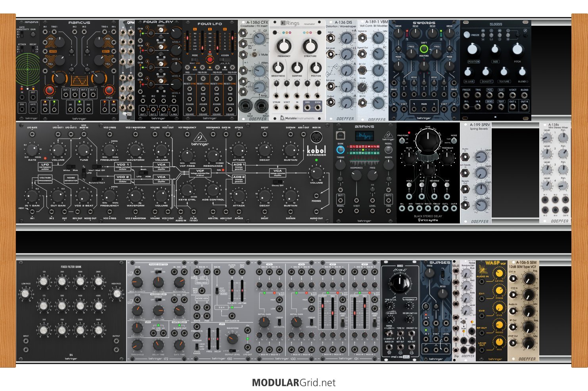
Task: Click the HIGH PASS knob on Fixed Filter Bank
Action: coord(116,294)
